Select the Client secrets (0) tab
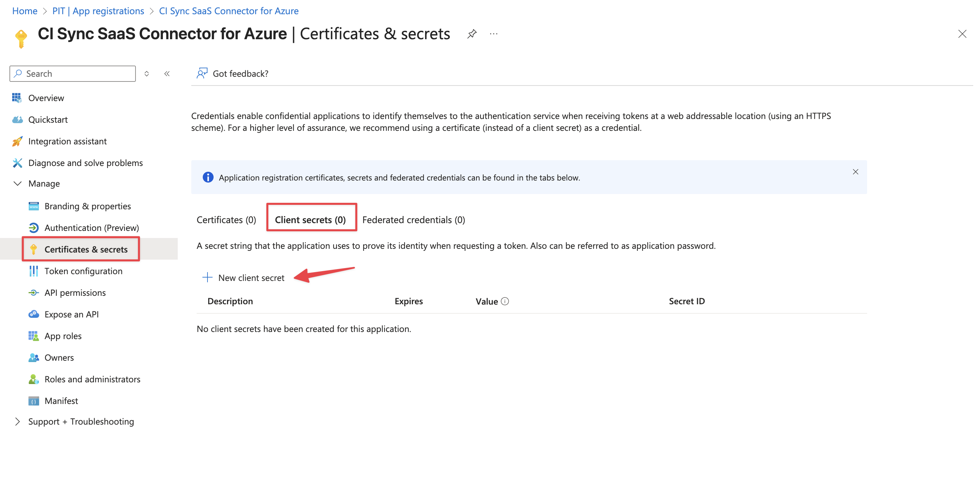Screen dimensions: 980x501 311,220
